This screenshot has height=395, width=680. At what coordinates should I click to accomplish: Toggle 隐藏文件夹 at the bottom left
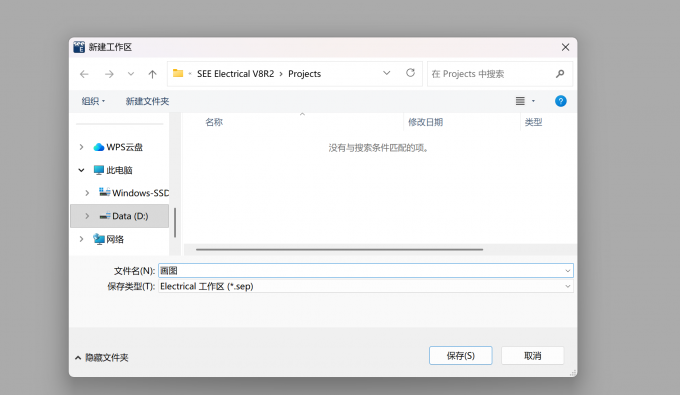point(102,358)
